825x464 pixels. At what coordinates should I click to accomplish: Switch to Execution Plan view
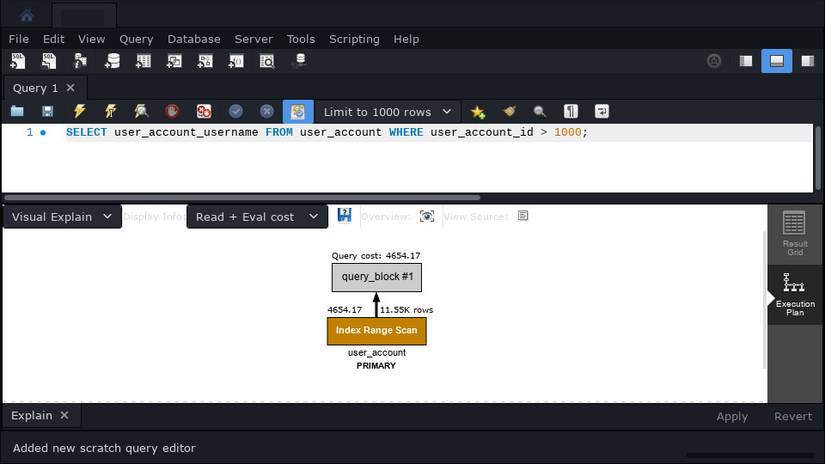(794, 294)
